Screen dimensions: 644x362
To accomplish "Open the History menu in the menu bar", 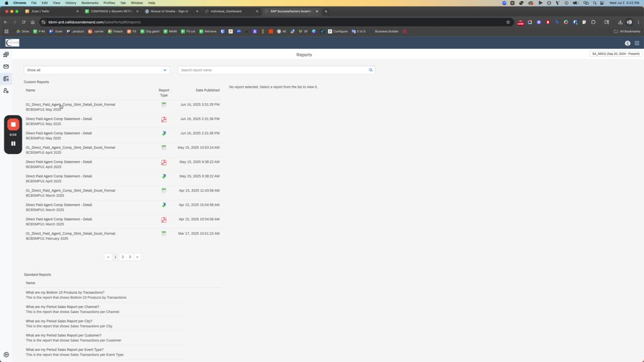I will [70, 3].
